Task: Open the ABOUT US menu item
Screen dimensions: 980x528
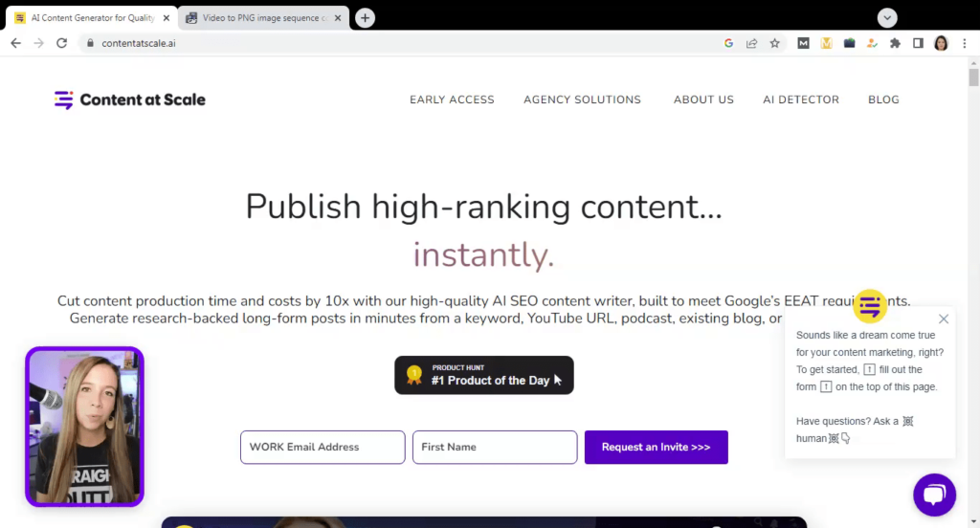Action: coord(703,99)
